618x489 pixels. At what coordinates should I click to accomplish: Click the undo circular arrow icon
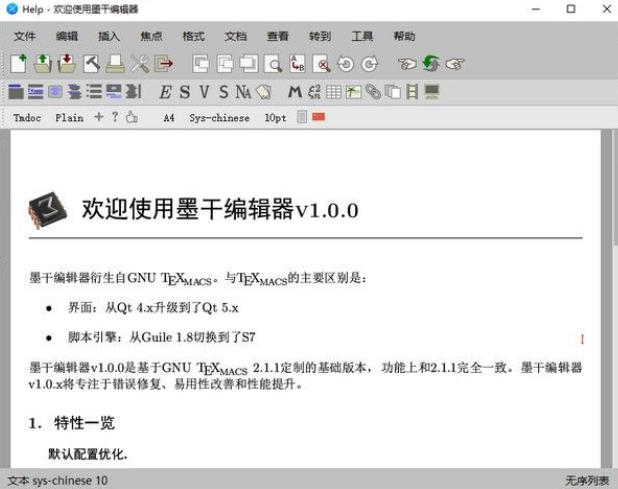pyautogui.click(x=345, y=64)
